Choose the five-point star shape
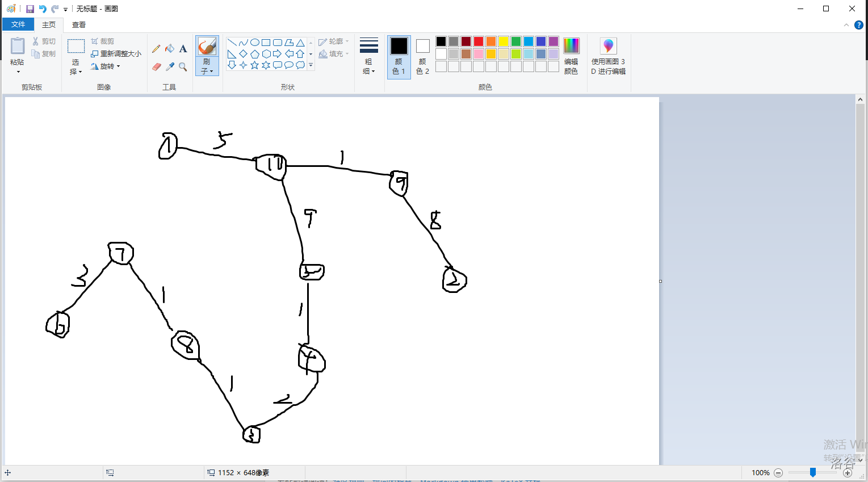Viewport: 868px width, 482px height. click(255, 65)
